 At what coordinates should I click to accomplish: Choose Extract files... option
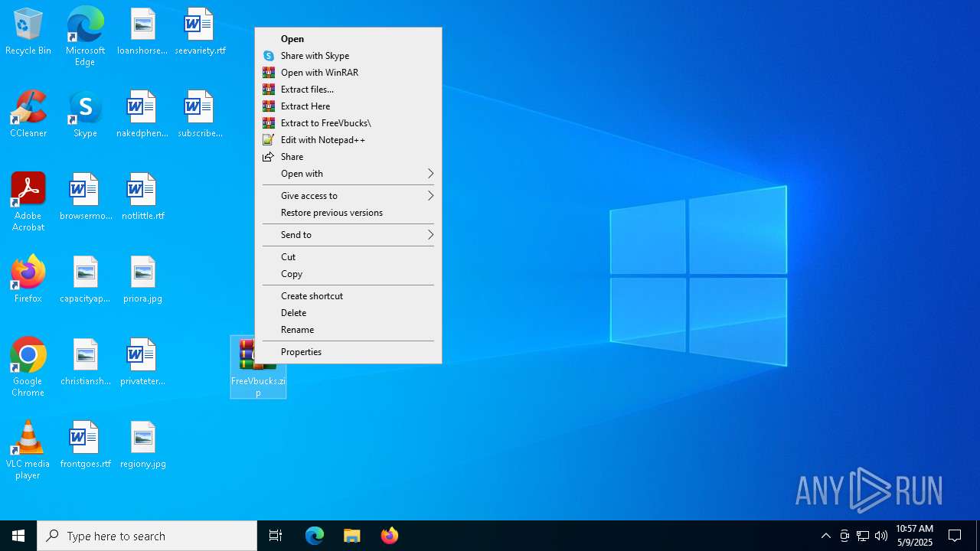pos(348,90)
